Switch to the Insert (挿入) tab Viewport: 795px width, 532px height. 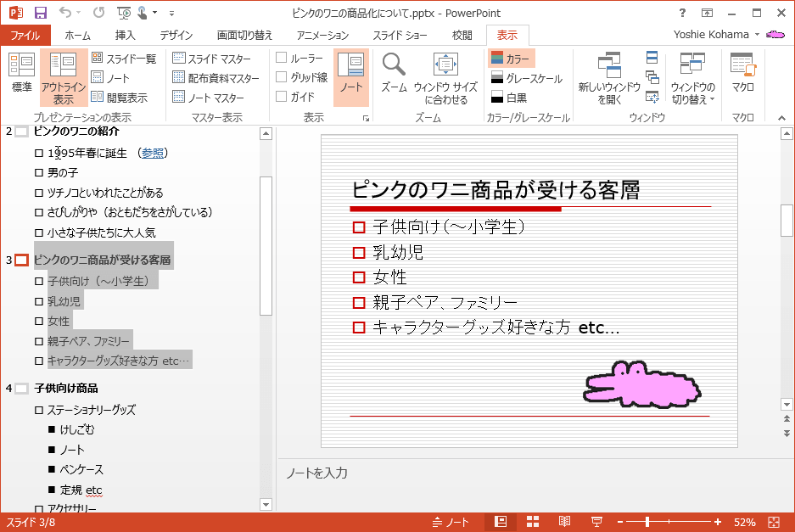126,35
